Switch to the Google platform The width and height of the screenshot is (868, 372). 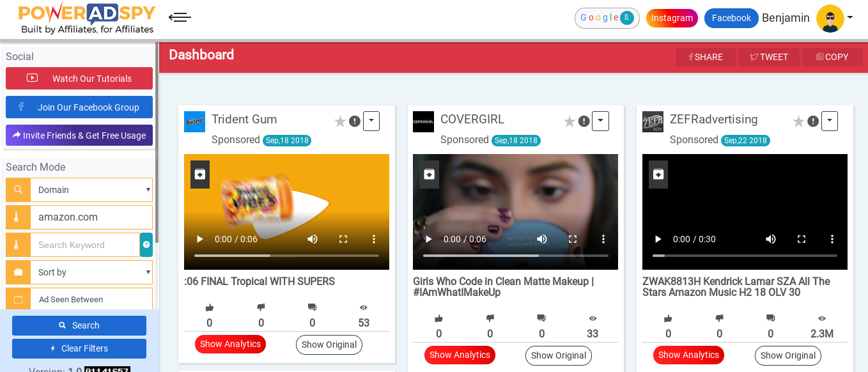(x=607, y=18)
